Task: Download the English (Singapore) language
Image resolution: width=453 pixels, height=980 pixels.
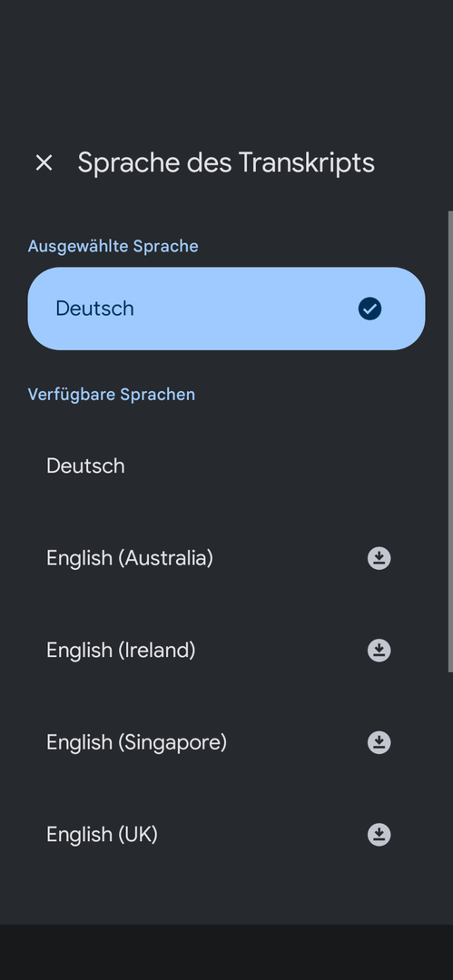Action: 379,742
